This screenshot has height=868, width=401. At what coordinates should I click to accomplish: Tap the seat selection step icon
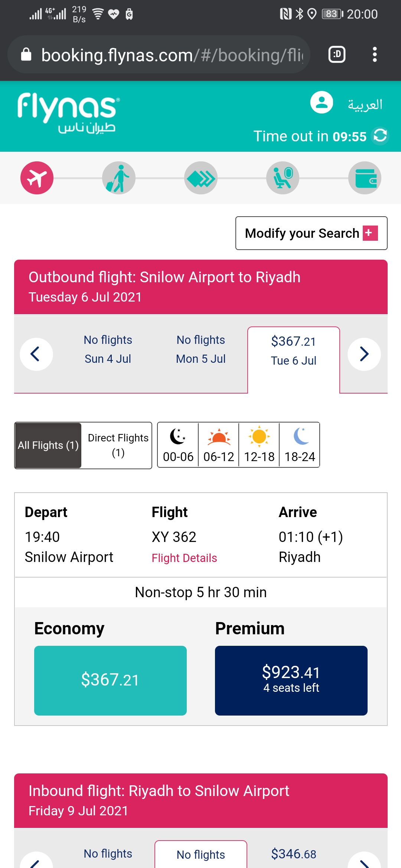[283, 178]
